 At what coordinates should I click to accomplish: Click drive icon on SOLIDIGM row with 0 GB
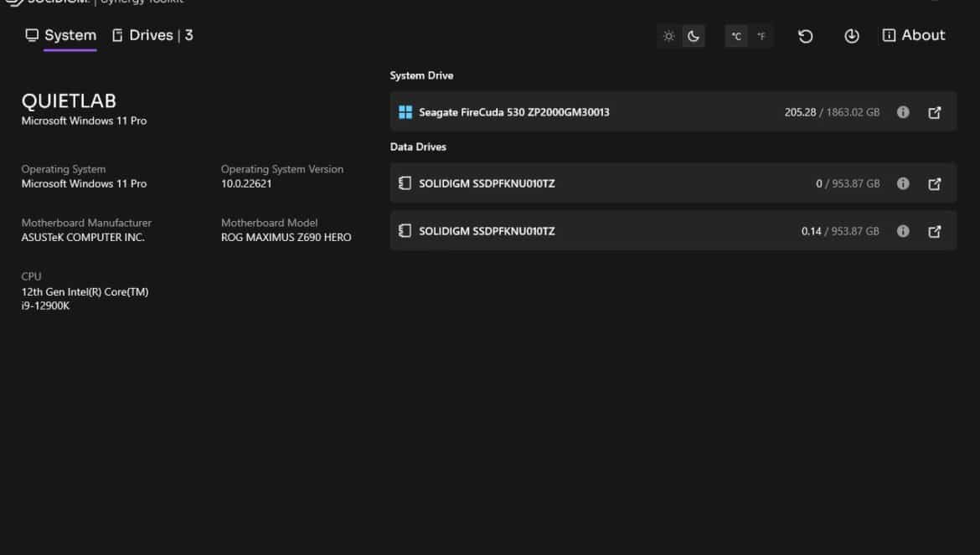[x=405, y=183]
